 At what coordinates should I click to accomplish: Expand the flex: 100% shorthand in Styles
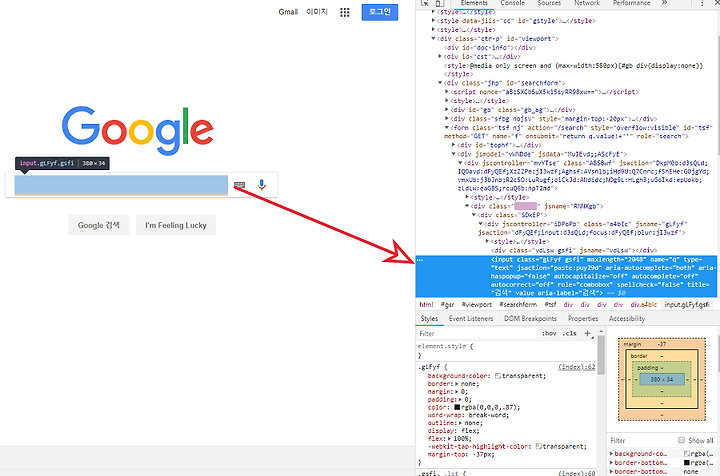click(449, 439)
